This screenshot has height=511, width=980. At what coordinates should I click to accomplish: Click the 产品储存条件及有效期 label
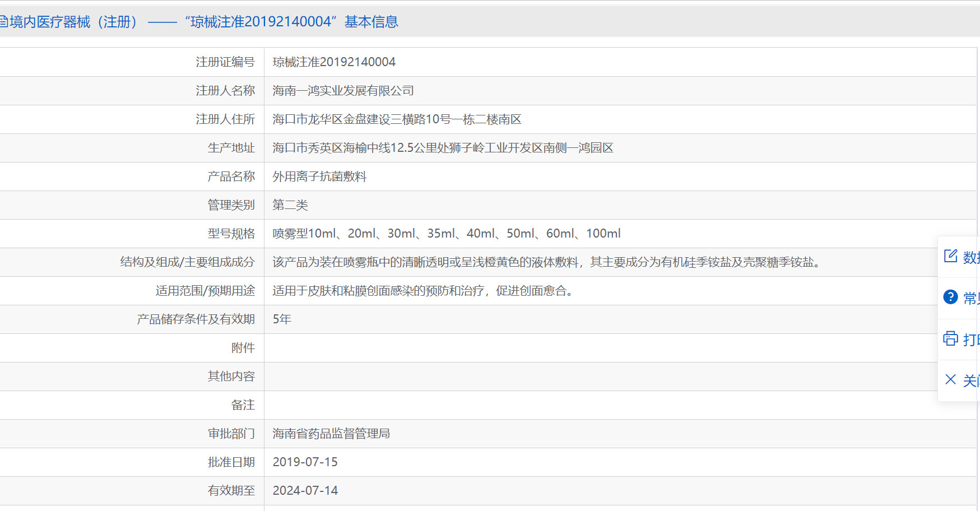click(x=196, y=319)
